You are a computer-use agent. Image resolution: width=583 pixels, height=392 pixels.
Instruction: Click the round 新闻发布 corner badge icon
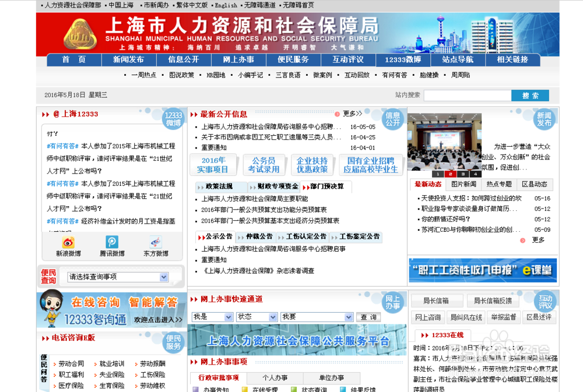pos(543,118)
